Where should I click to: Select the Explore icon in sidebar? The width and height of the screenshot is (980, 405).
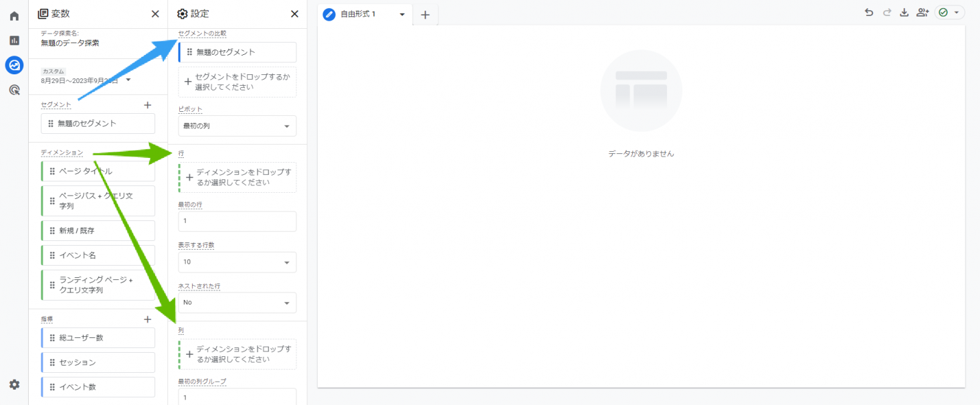[14, 65]
